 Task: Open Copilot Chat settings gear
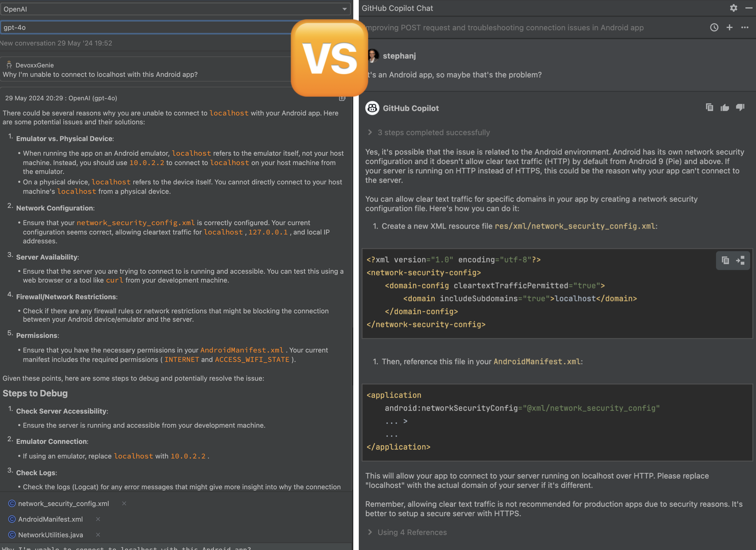[x=733, y=8]
